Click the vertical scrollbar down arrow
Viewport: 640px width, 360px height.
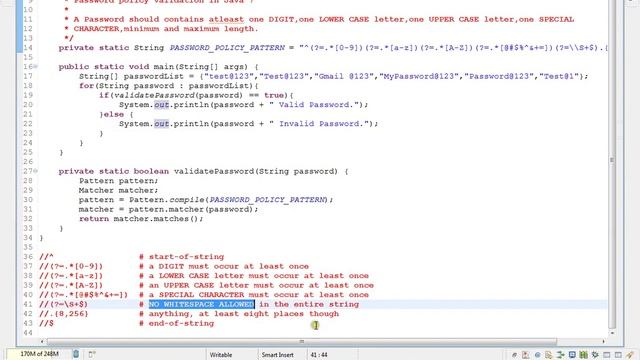tap(612, 333)
